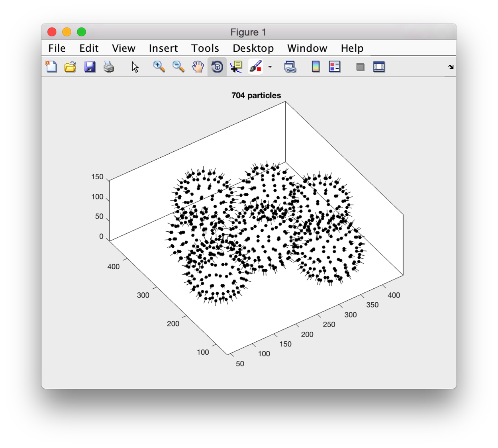Screen dimensions: 498x448
Task: Insert a colorbar from the toolbar
Action: pos(316,67)
